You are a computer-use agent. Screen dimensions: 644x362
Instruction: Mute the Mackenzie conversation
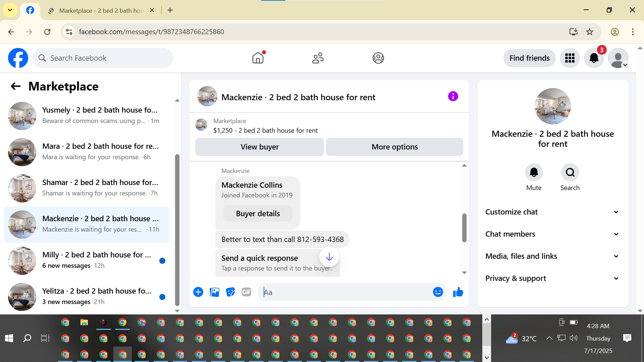(534, 173)
